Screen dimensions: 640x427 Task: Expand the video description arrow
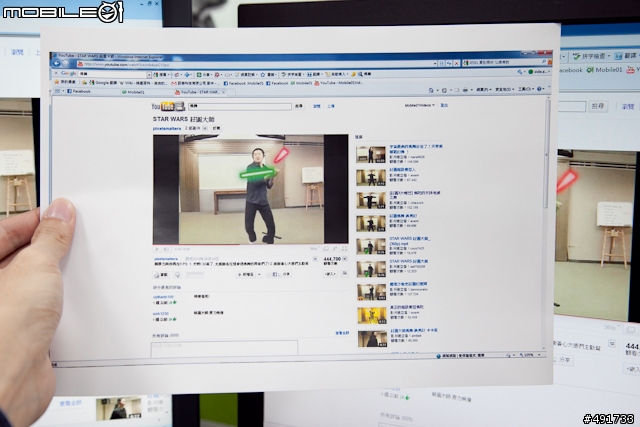tap(315, 259)
